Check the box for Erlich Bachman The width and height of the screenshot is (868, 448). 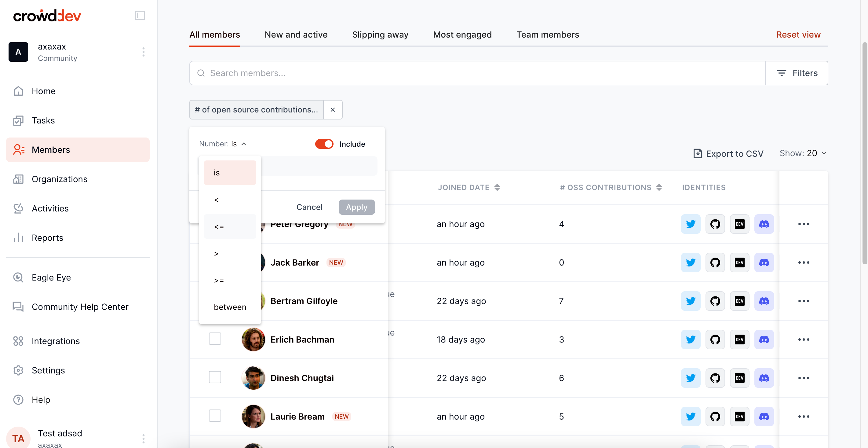[215, 339]
